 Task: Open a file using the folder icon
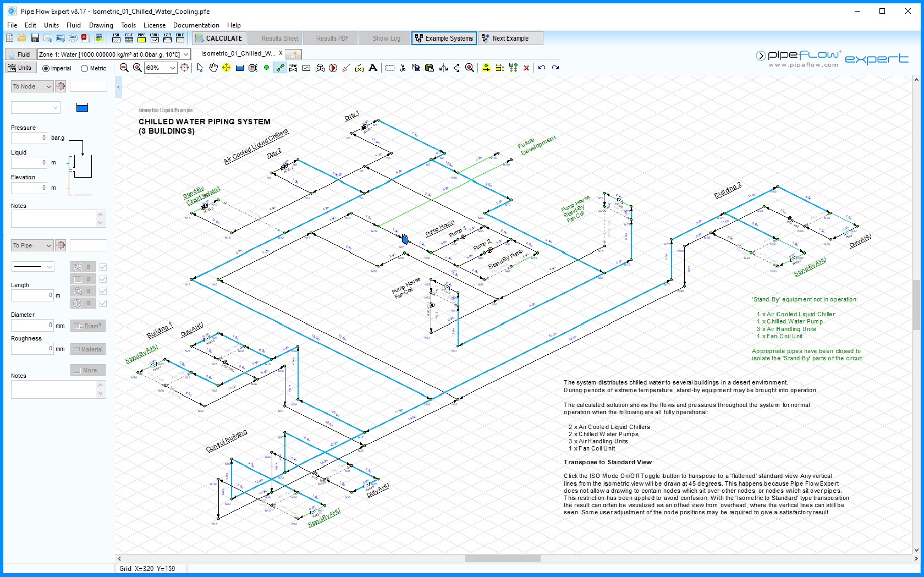click(22, 38)
